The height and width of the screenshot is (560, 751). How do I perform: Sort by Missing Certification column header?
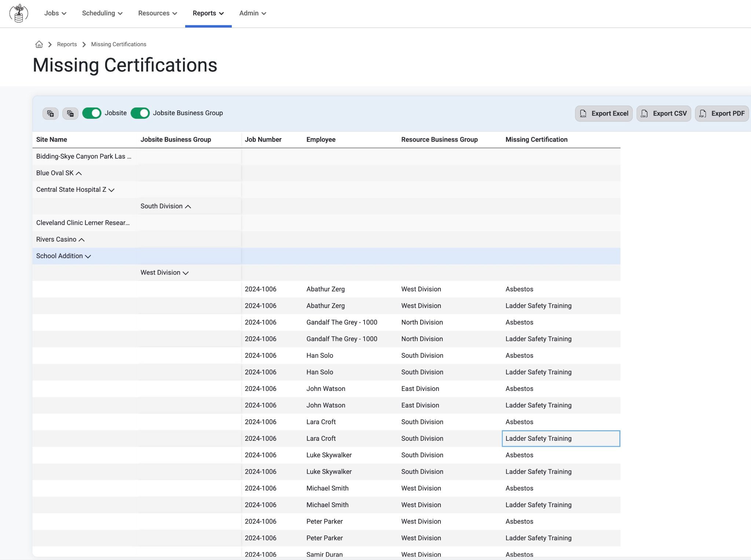pos(536,140)
